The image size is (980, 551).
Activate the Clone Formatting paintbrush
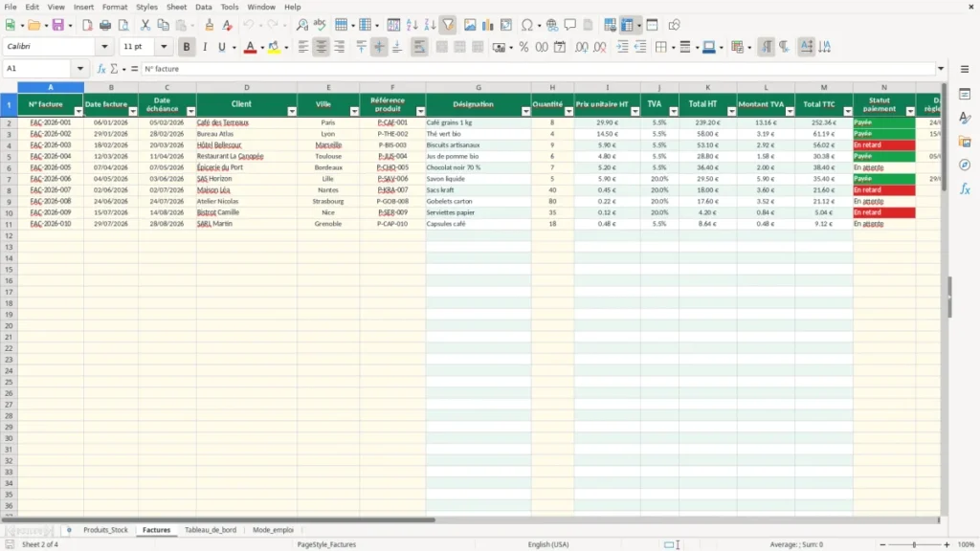coord(210,25)
